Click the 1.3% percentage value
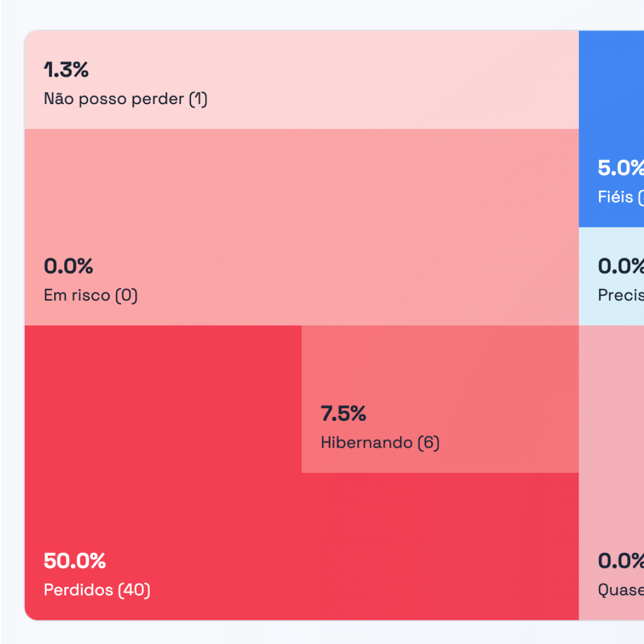This screenshot has width=644, height=644. coord(66,70)
